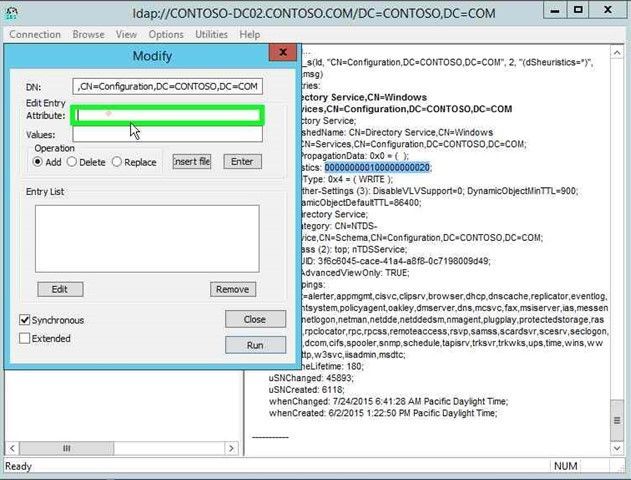The image size is (631, 480).
Task: Click the output pane vertical scrollbar thumb
Action: click(x=617, y=421)
